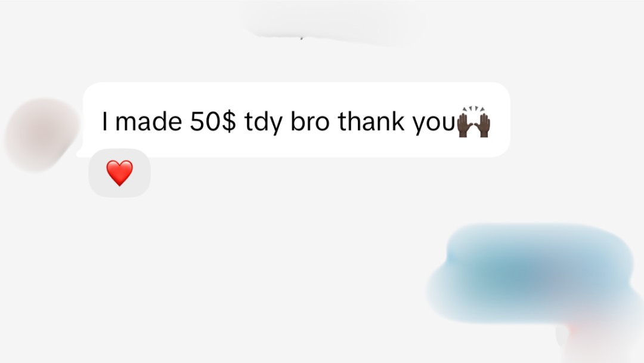Click the word 'tdy' in message
Screen dimensions: 644x363
point(264,122)
